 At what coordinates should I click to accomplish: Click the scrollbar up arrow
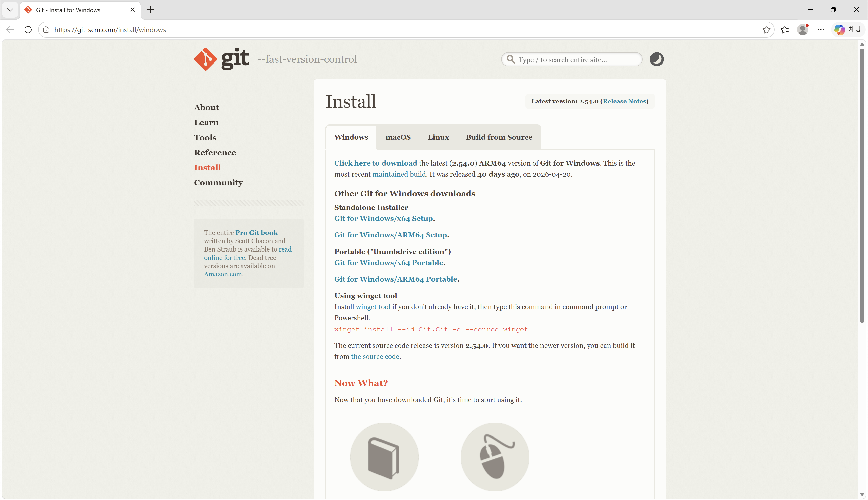point(862,44)
